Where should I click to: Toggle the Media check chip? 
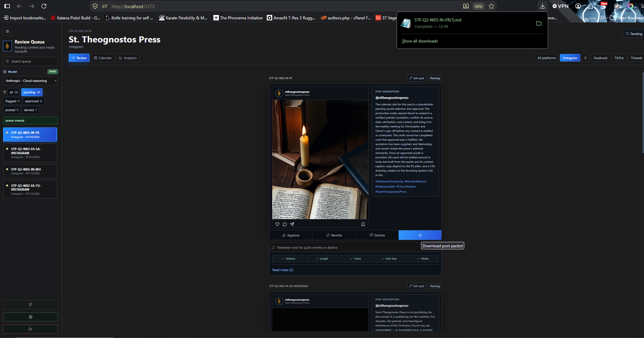point(423,259)
